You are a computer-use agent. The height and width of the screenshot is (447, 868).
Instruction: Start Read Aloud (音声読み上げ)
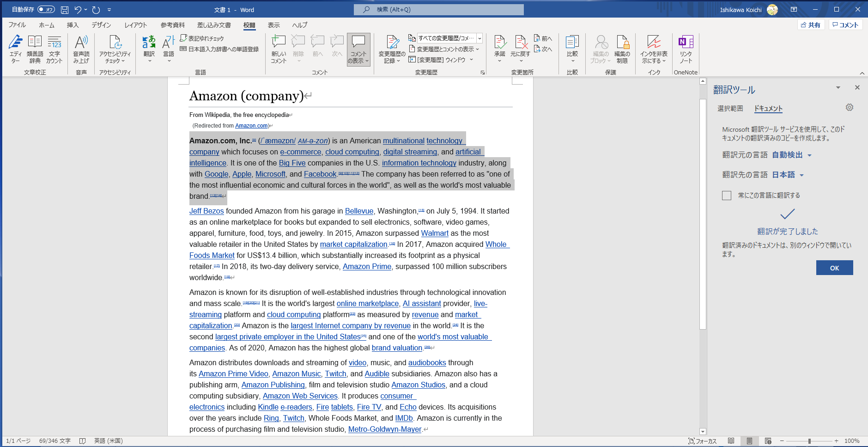point(81,49)
